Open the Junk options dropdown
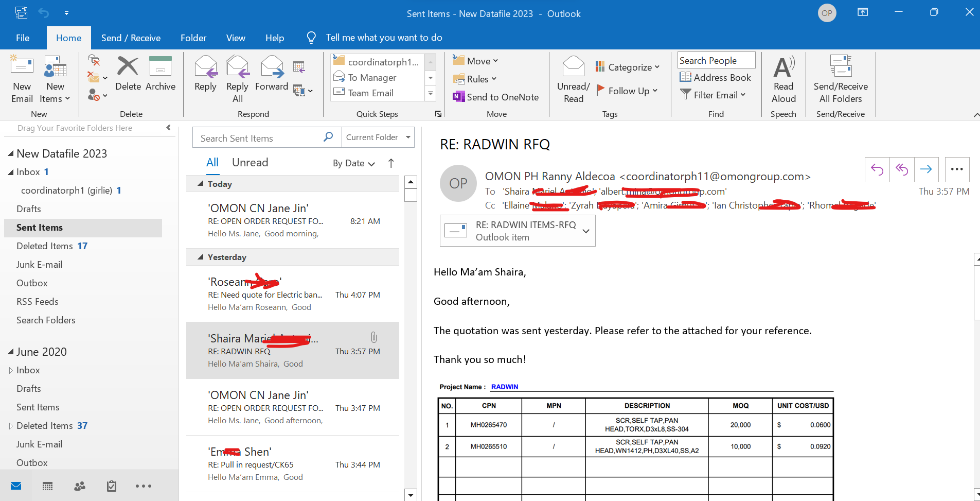Viewport: 980px width, 501px height. click(x=97, y=95)
